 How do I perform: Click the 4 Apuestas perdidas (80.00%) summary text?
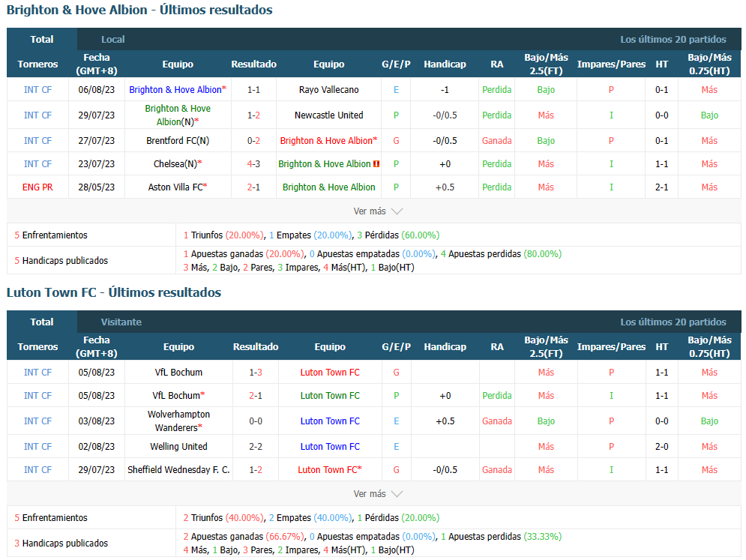(x=501, y=254)
